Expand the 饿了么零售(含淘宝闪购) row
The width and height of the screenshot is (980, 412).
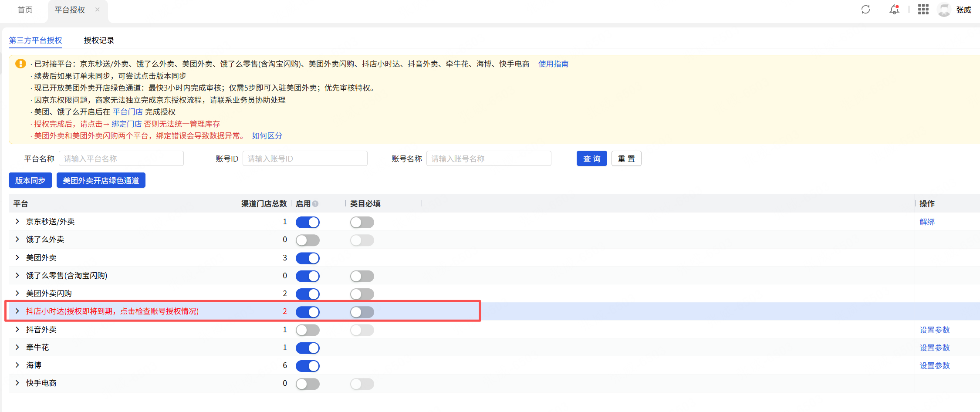(x=17, y=276)
